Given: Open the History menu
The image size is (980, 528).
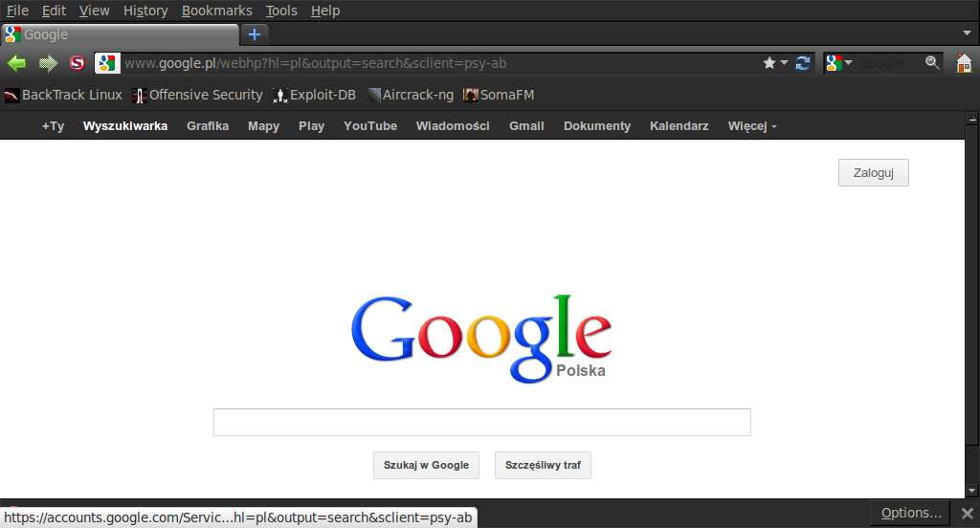Looking at the screenshot, I should (x=145, y=11).
